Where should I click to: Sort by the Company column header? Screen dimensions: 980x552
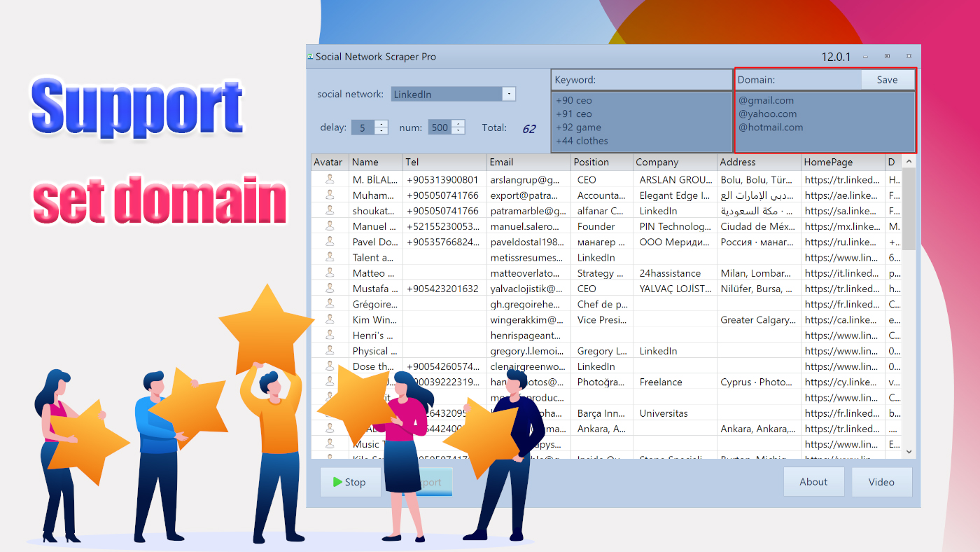click(x=675, y=162)
